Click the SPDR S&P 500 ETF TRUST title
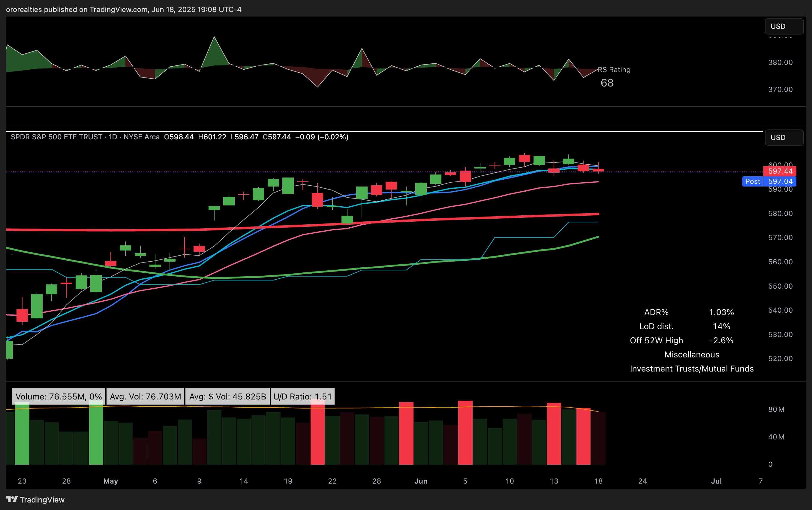The height and width of the screenshot is (510, 812). pyautogui.click(x=57, y=137)
